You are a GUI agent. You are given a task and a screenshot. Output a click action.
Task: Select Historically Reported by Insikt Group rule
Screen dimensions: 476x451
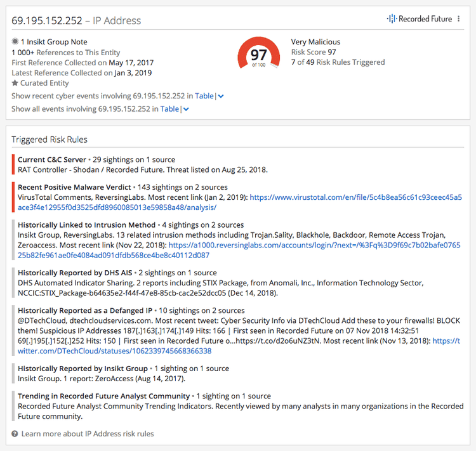[83, 369]
